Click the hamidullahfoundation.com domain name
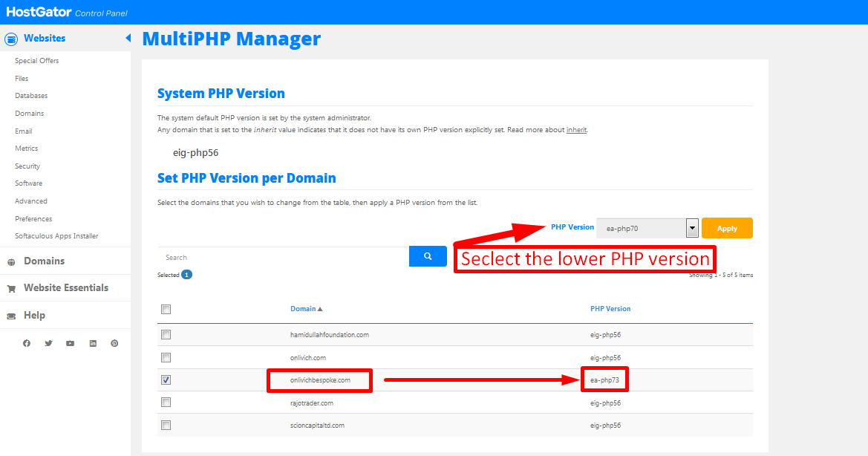 (x=330, y=335)
